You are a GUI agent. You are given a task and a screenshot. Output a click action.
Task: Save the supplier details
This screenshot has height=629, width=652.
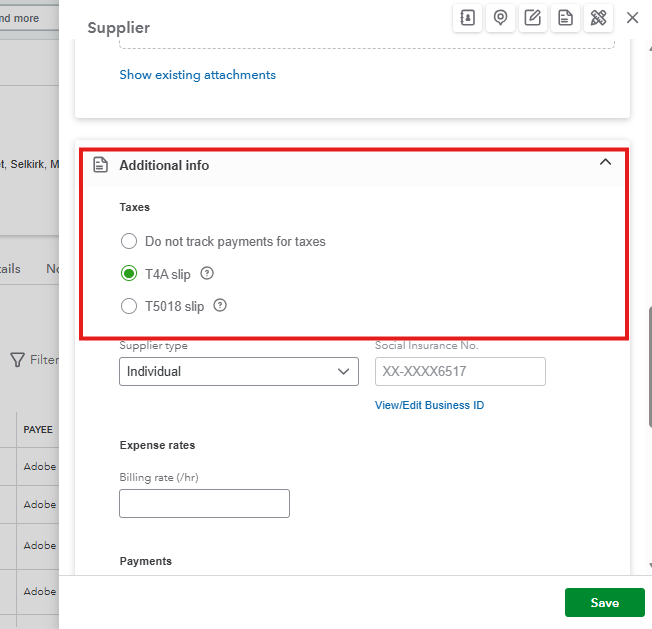604,603
